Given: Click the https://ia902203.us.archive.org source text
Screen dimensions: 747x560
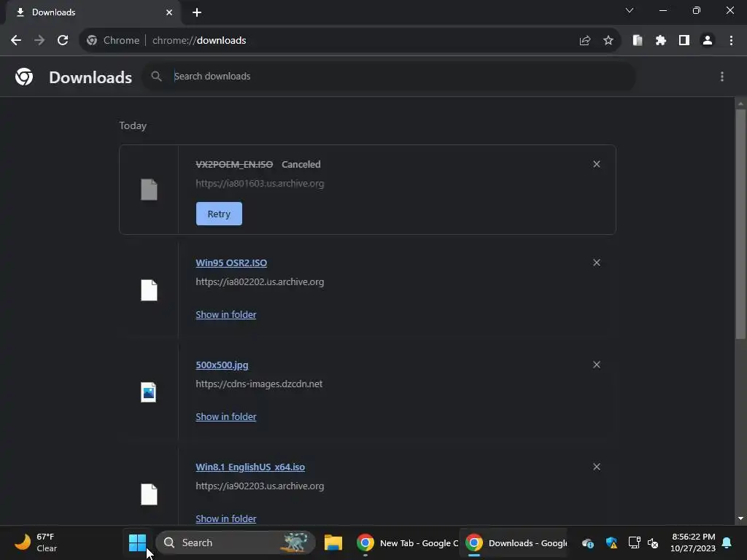Looking at the screenshot, I should pyautogui.click(x=260, y=486).
